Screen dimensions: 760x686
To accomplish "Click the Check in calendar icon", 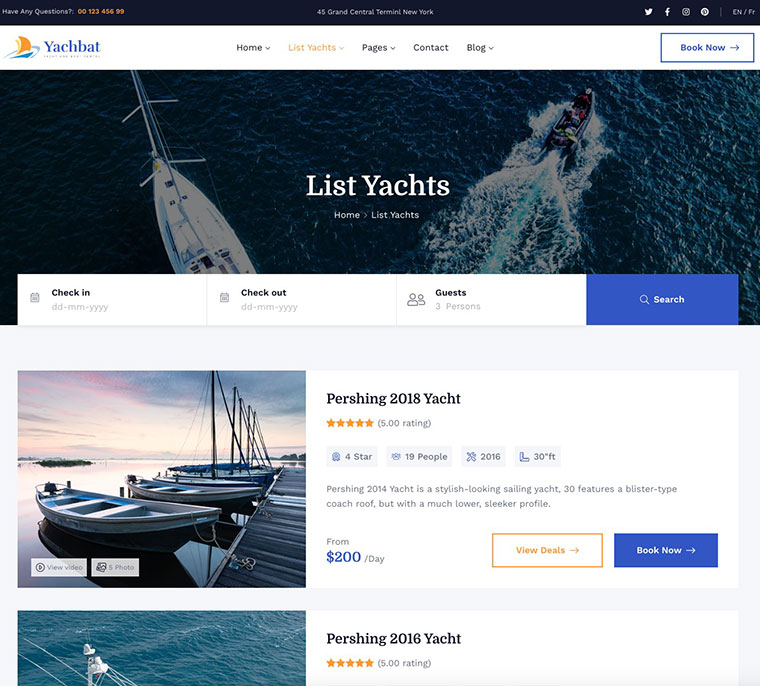I will [35, 297].
